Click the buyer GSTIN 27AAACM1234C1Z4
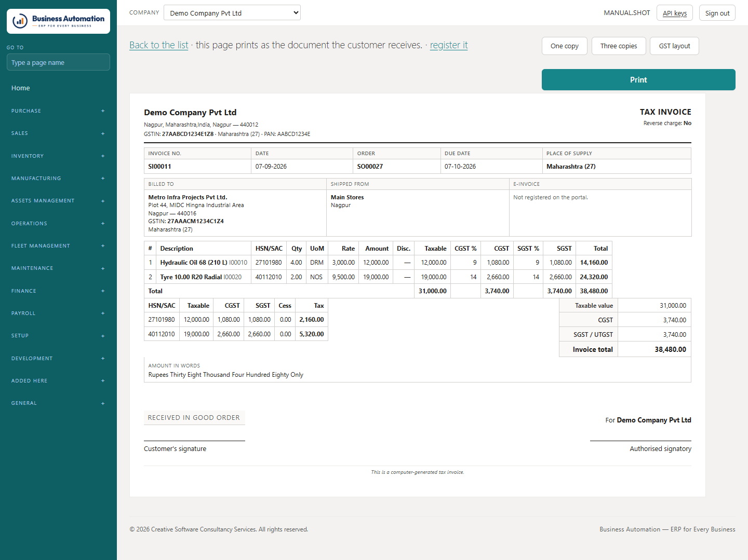Viewport: 748px width, 560px height. [195, 221]
